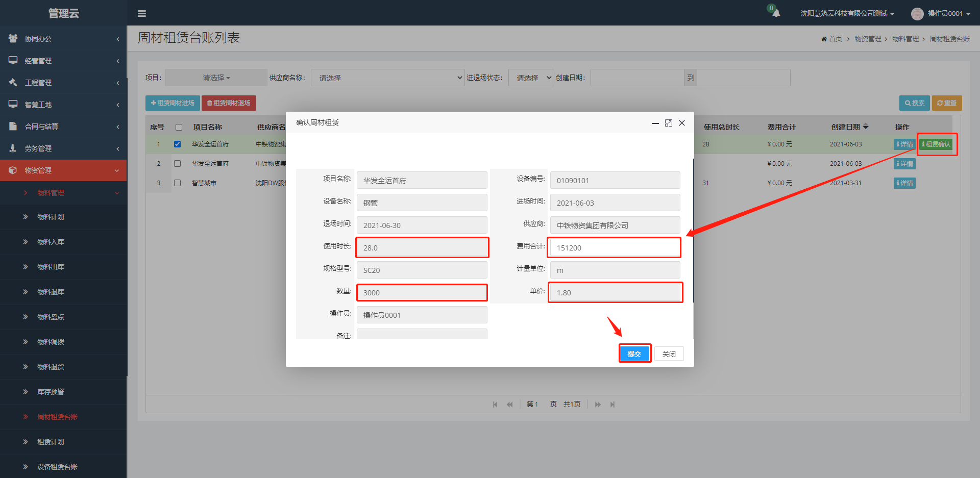Open the 供应商名称 select dropdown
Viewport: 980px width, 478px height.
[388, 78]
